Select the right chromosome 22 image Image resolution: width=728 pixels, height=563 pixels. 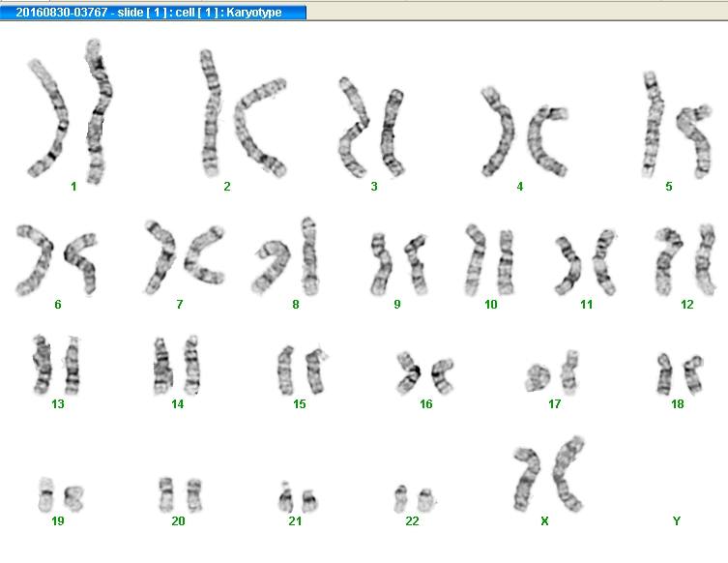click(x=425, y=500)
